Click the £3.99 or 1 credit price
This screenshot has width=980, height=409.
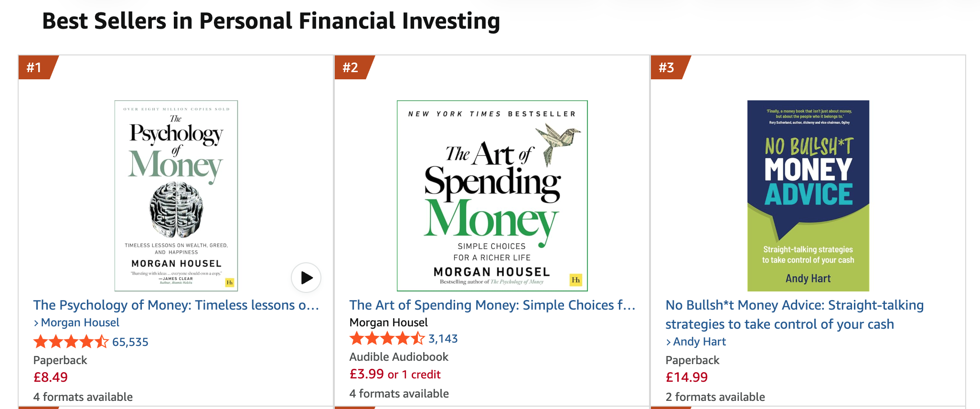pos(395,374)
